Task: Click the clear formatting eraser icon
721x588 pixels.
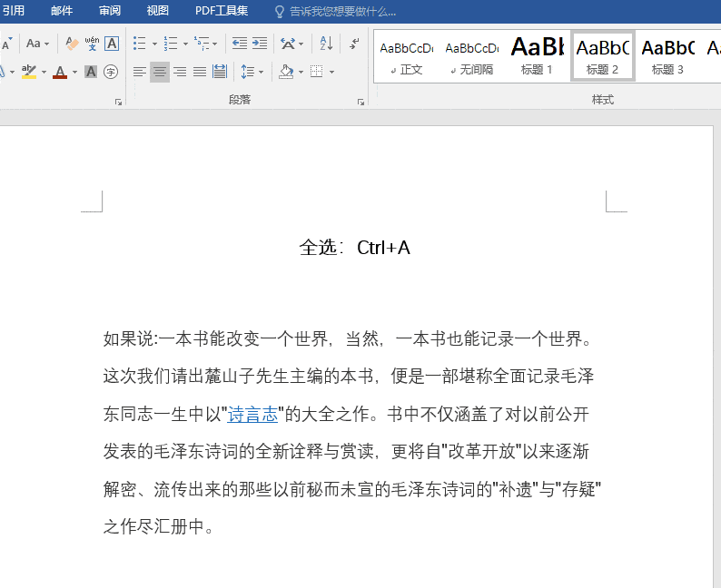Action: point(72,44)
